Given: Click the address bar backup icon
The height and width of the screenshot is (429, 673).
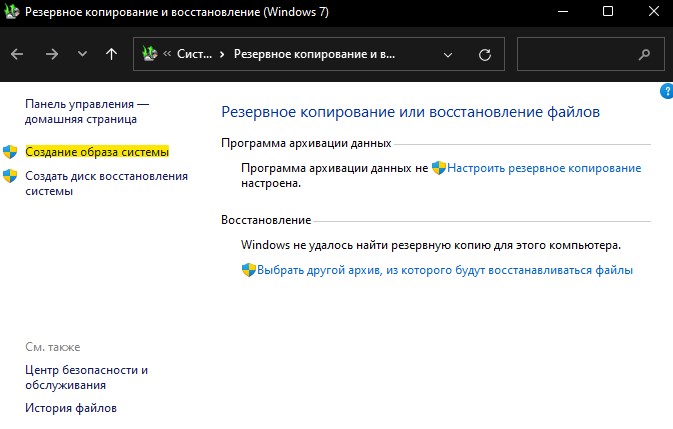Looking at the screenshot, I should tap(149, 54).
